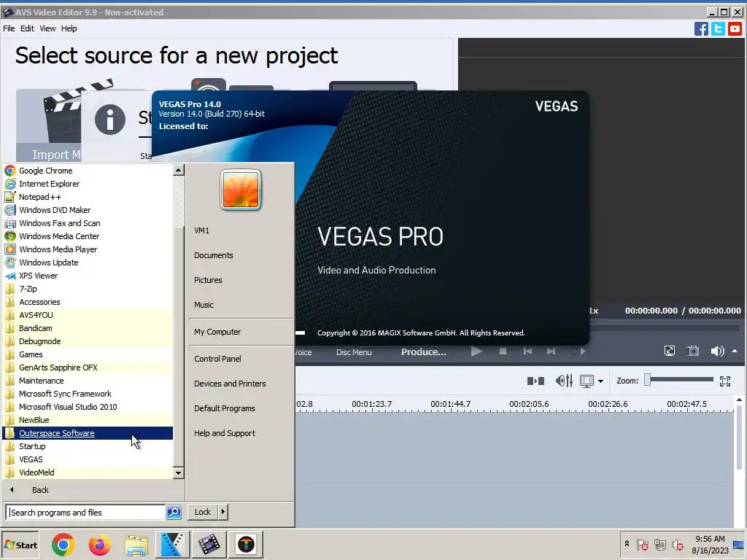Open audio mixer icon on timeline toolbar
The width and height of the screenshot is (747, 560).
tap(564, 381)
